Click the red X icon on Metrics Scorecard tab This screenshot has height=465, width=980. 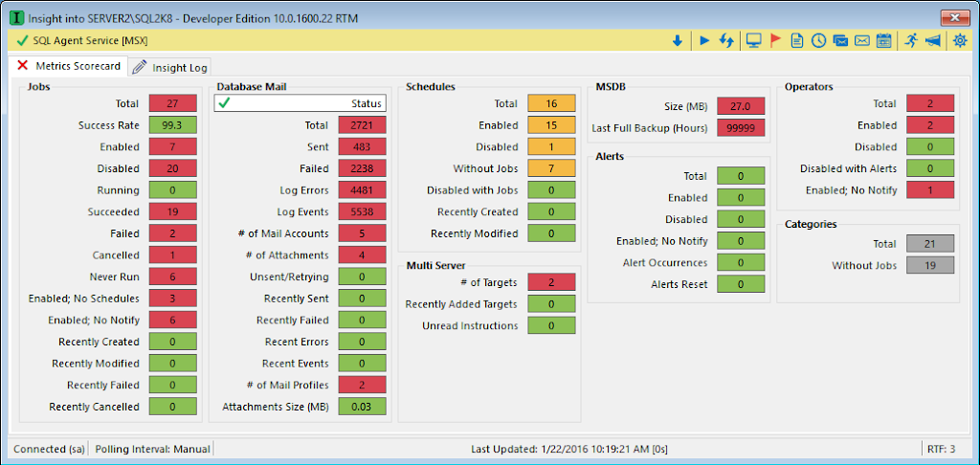[x=23, y=66]
